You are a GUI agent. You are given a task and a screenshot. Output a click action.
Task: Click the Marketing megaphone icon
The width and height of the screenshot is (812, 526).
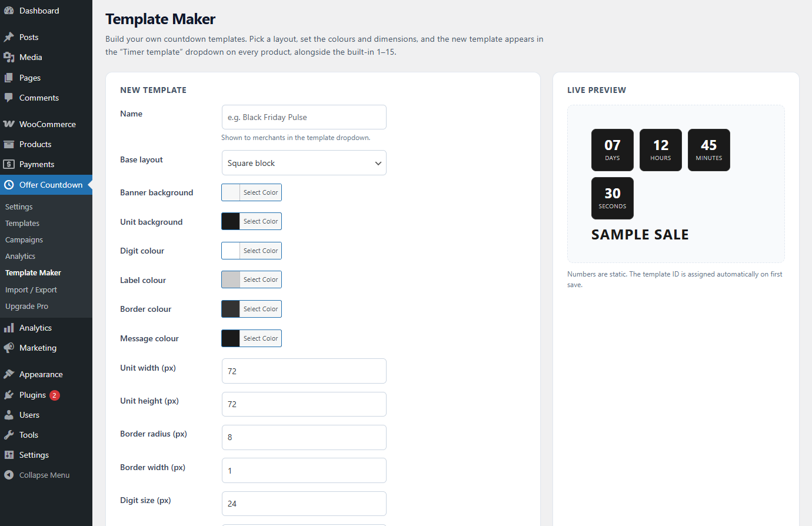(9, 348)
